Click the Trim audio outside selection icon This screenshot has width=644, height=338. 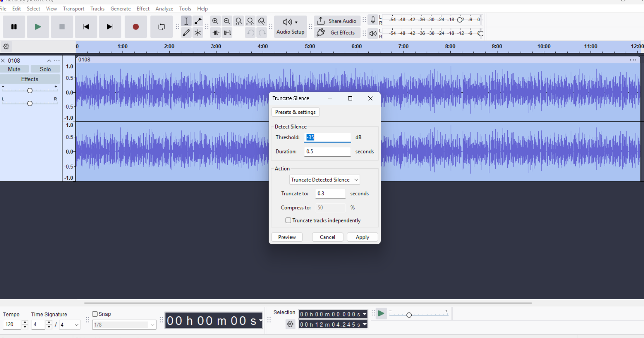pos(216,33)
